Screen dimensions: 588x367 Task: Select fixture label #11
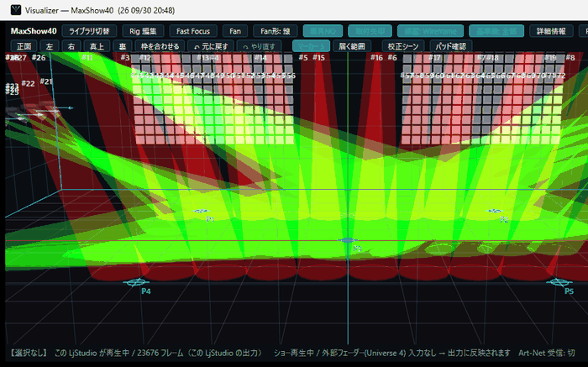87,58
